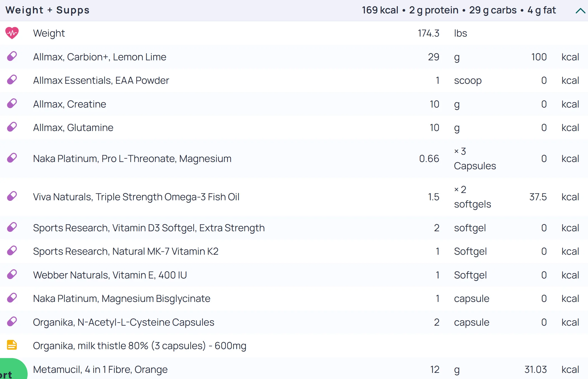Click the pill icon for Webber Naturals Vitamin E
588x379 pixels.
tap(12, 275)
